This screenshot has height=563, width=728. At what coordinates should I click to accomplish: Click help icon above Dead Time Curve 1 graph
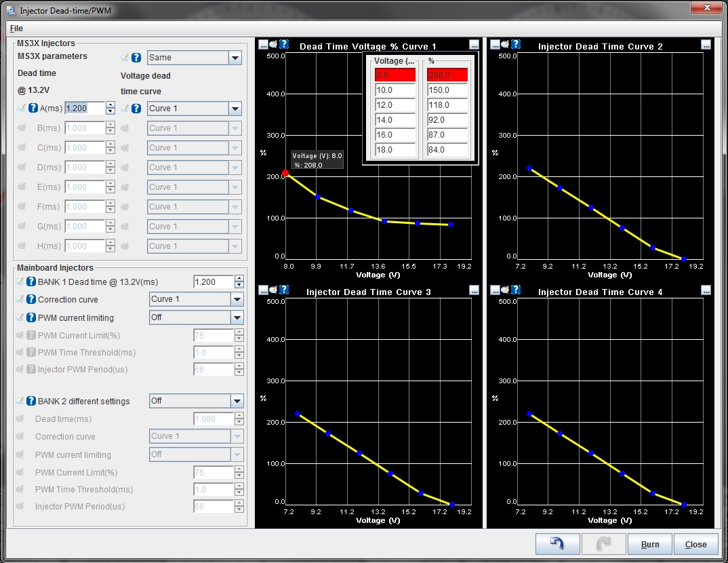(x=284, y=44)
